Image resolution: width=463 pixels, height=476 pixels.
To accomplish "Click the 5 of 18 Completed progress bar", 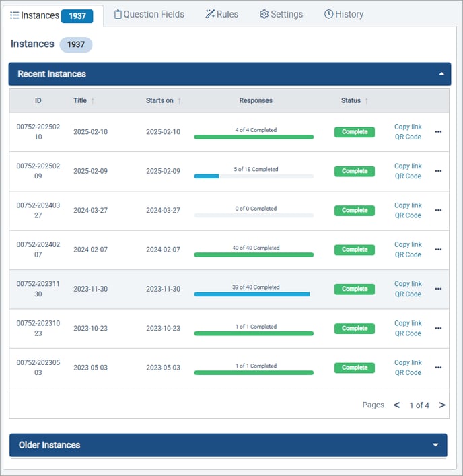I will click(x=254, y=176).
